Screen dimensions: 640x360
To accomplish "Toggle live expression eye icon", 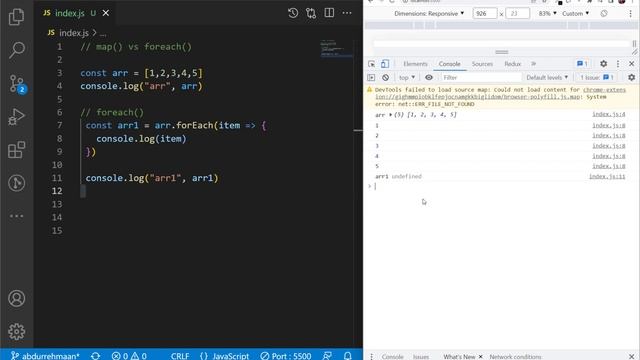I will pyautogui.click(x=429, y=78).
